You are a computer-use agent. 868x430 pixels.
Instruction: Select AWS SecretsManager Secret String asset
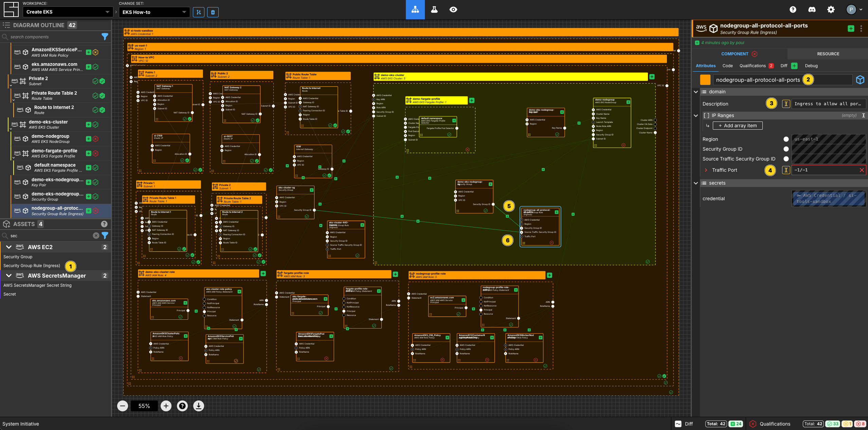click(37, 285)
